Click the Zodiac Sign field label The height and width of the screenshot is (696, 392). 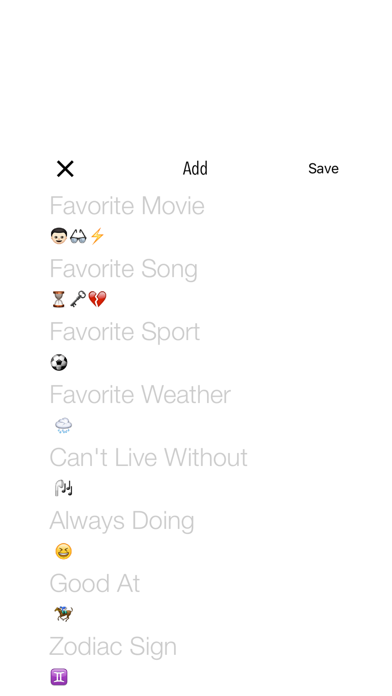coord(113,647)
